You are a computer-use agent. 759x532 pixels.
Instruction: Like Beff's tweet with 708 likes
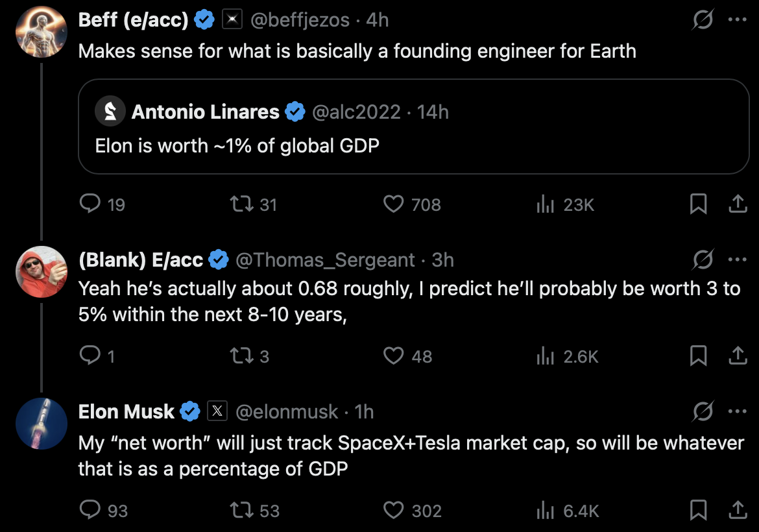tap(394, 205)
